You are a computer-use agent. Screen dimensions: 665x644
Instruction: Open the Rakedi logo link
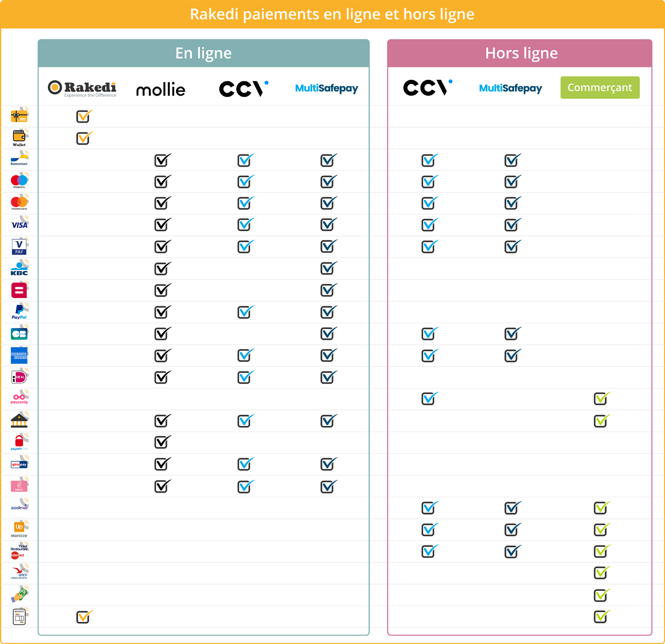(82, 88)
